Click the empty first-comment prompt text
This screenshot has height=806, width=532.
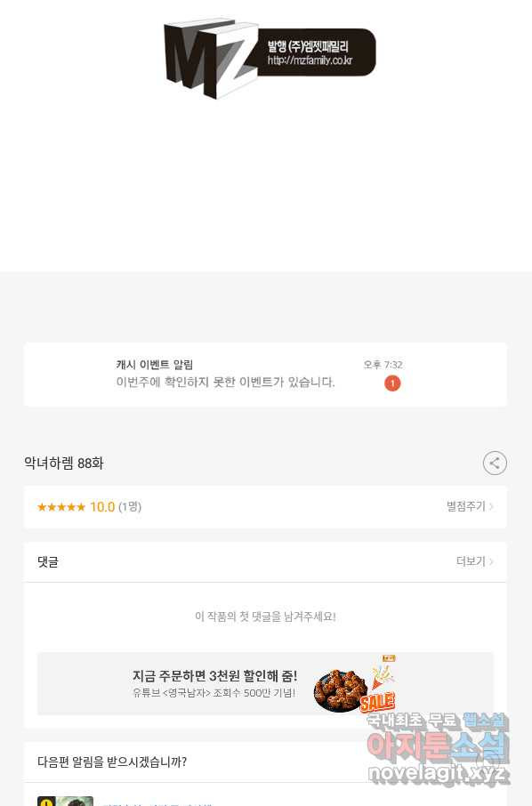coord(265,617)
